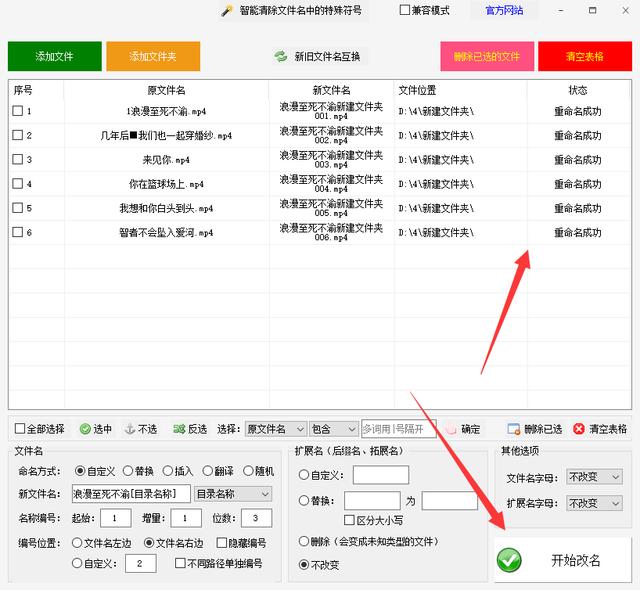The height and width of the screenshot is (590, 640).
Task: Check the Select All checkbox
Action: coord(20,428)
